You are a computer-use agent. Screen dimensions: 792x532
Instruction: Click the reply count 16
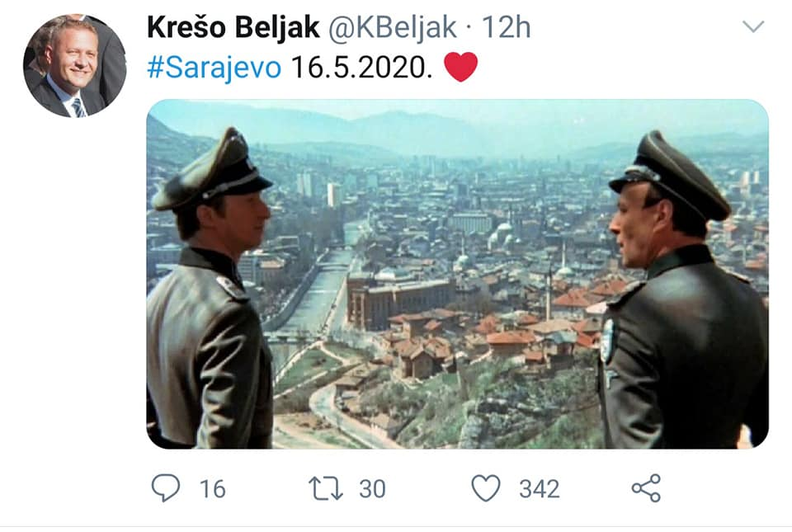click(x=212, y=489)
